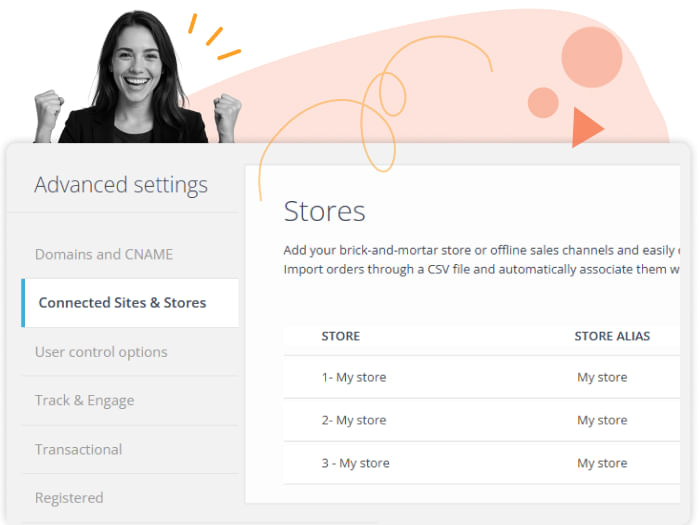Open the "2- My store" entry
Viewport: 700px width, 525px height.
click(x=353, y=420)
